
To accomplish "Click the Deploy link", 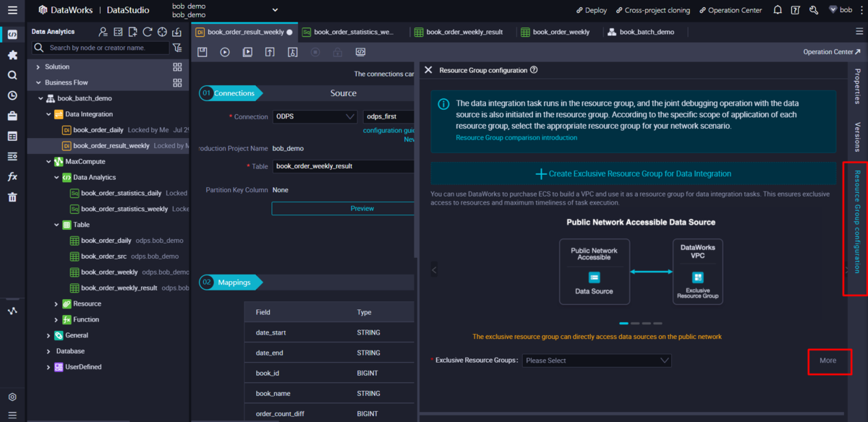I will 592,10.
